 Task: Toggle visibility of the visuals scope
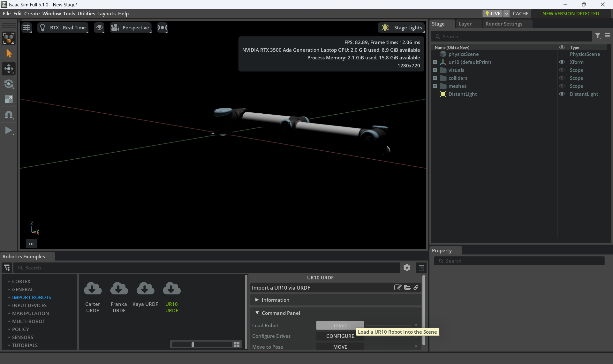(x=562, y=70)
